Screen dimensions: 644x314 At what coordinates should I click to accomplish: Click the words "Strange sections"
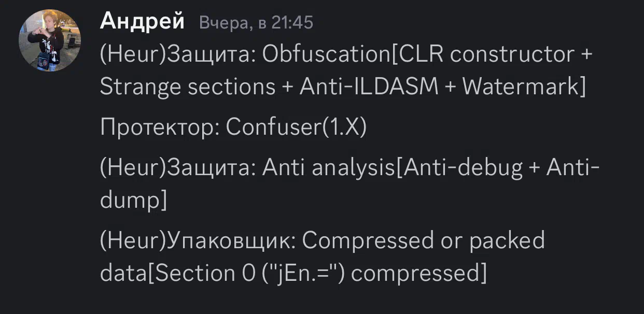tap(187, 87)
